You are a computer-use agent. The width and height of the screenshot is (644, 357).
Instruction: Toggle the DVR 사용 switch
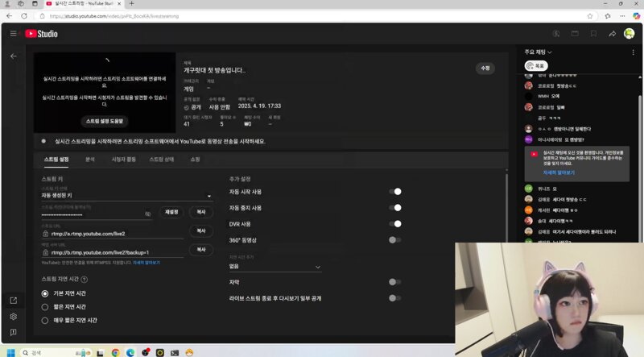(x=394, y=224)
